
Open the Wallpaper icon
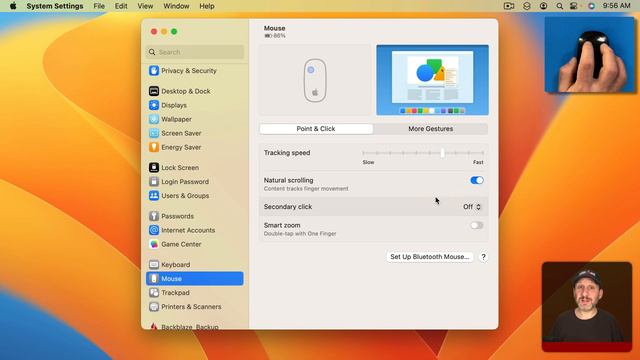point(154,119)
